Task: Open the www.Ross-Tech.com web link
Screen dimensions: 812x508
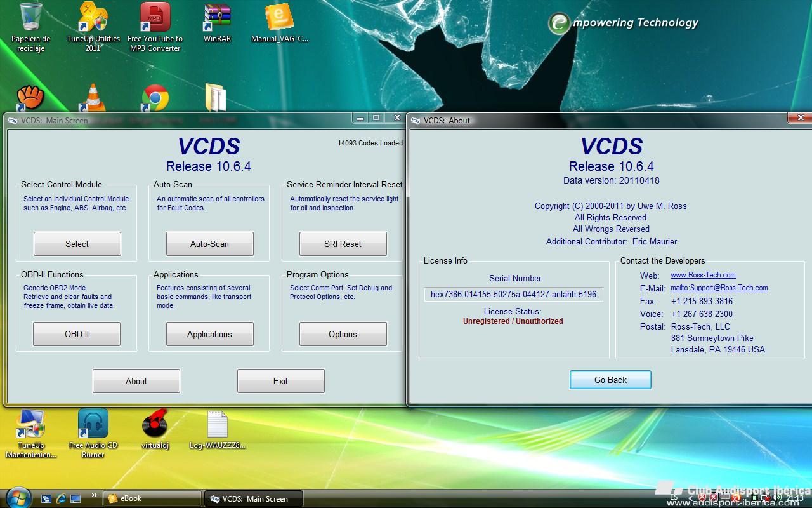Action: 703,275
